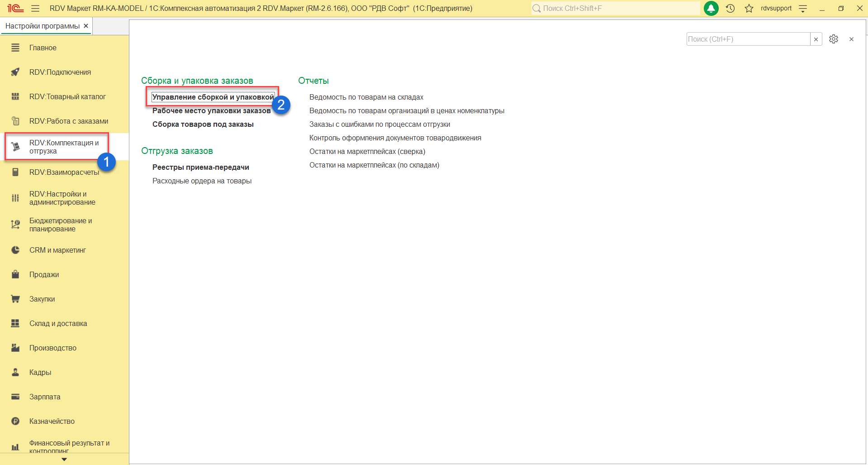Click the factory icon for Производство
This screenshot has height=465, width=868.
point(15,348)
